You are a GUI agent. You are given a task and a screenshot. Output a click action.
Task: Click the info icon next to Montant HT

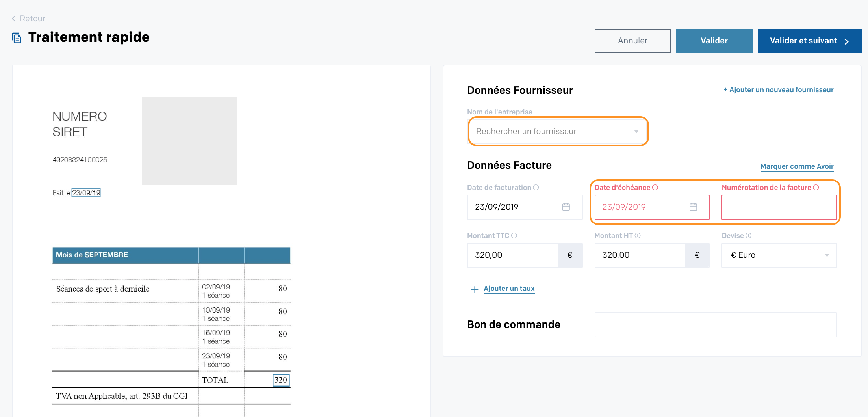[638, 236]
